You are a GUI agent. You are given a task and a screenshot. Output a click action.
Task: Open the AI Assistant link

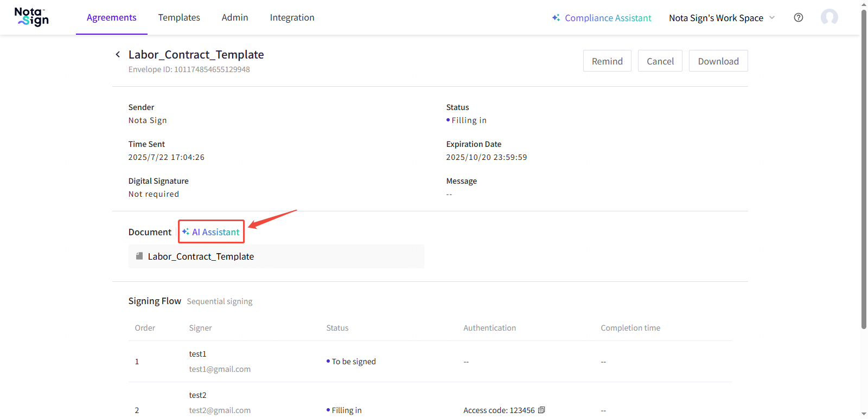(x=215, y=232)
